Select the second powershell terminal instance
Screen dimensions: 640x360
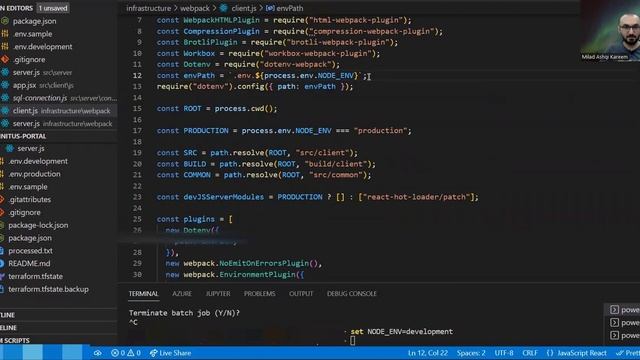(624, 322)
